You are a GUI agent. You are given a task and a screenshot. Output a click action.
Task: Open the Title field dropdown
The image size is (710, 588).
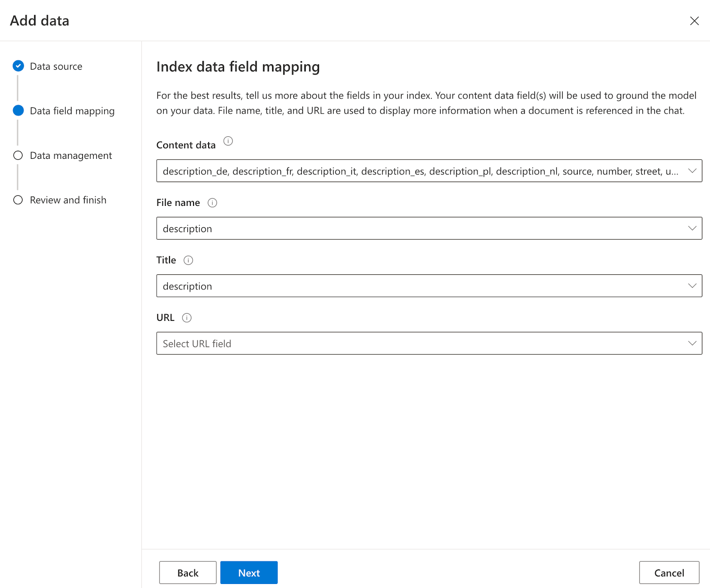point(429,286)
